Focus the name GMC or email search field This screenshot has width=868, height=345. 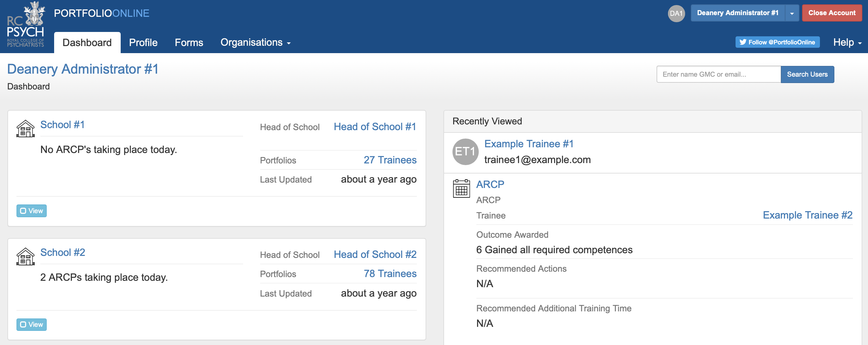click(718, 74)
